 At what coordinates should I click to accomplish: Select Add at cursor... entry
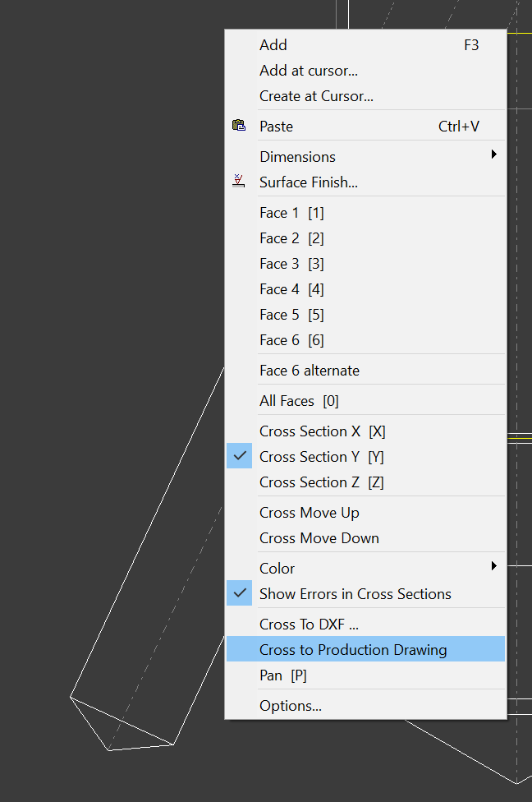[365, 71]
